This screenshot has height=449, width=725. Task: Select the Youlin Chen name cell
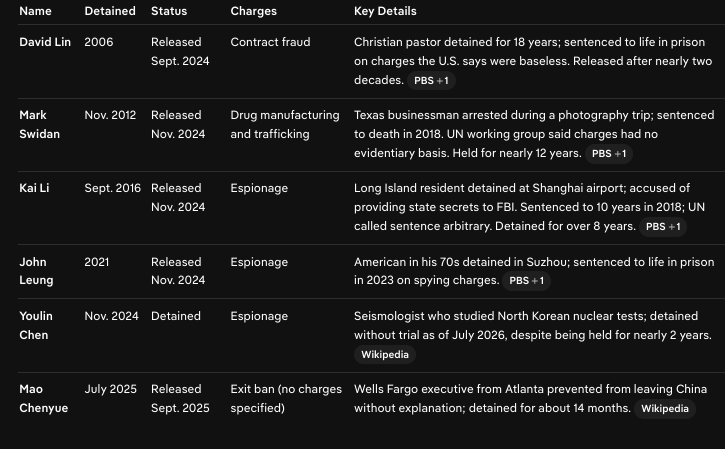click(36, 326)
